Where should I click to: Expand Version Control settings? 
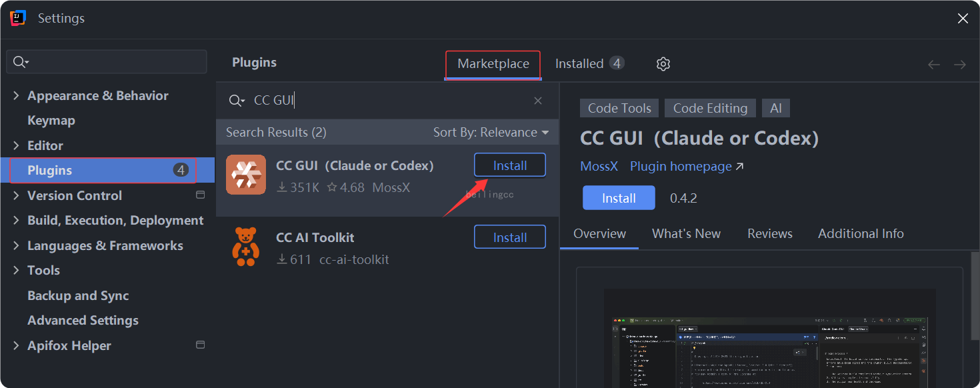pos(16,195)
